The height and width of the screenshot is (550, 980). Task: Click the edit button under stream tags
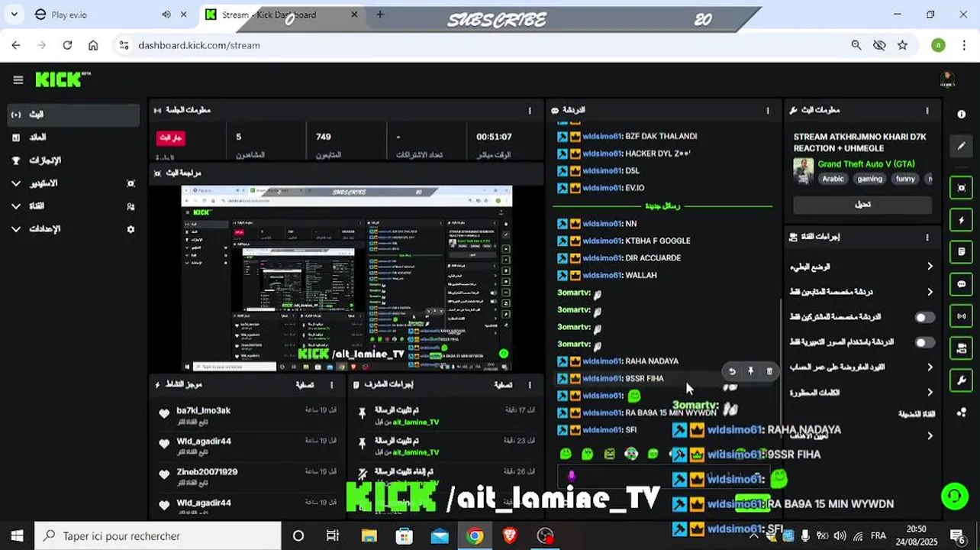pos(862,205)
